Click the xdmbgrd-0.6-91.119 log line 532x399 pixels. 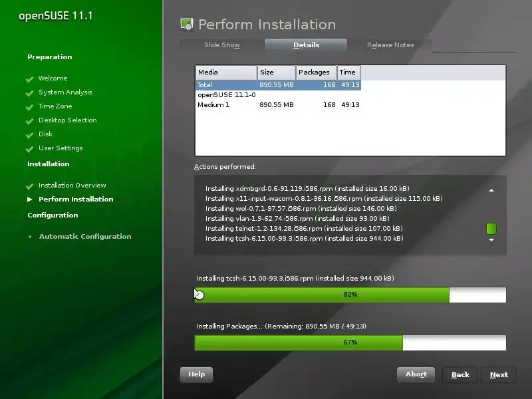[307, 189]
